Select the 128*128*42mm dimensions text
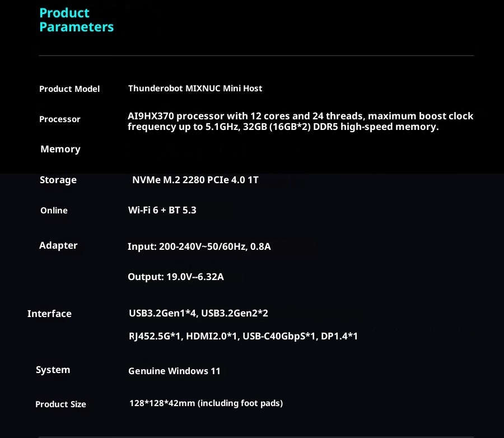504x438 pixels. click(206, 403)
